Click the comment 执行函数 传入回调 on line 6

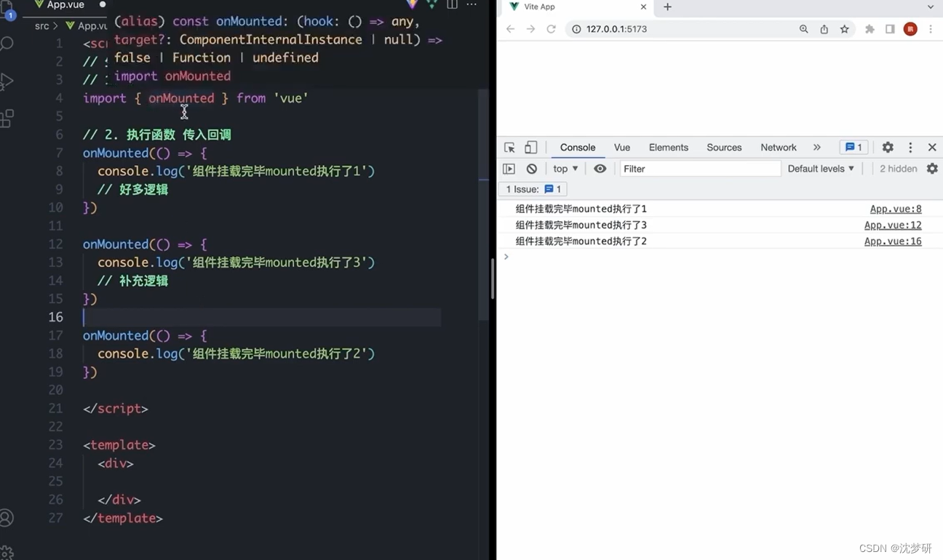coord(157,135)
